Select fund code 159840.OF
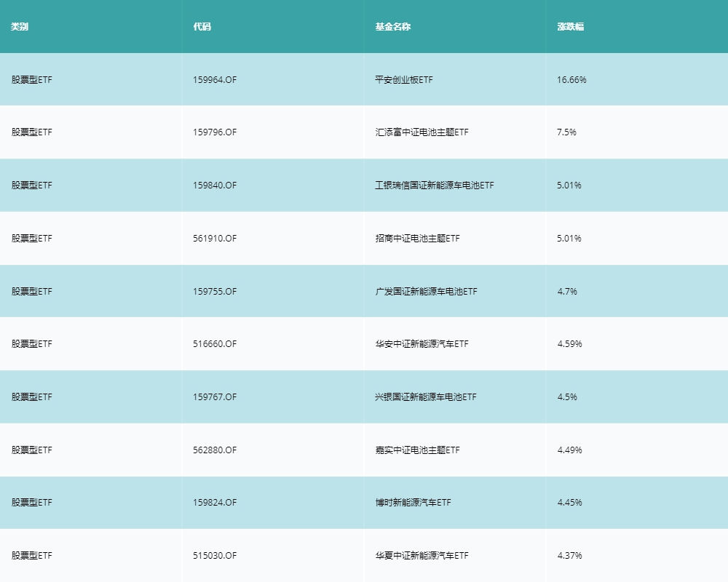The width and height of the screenshot is (728, 582). (215, 186)
